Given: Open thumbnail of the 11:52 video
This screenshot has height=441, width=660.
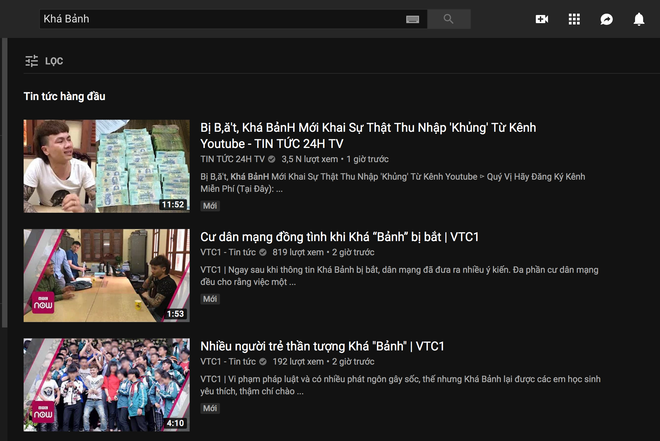Looking at the screenshot, I should coord(106,166).
